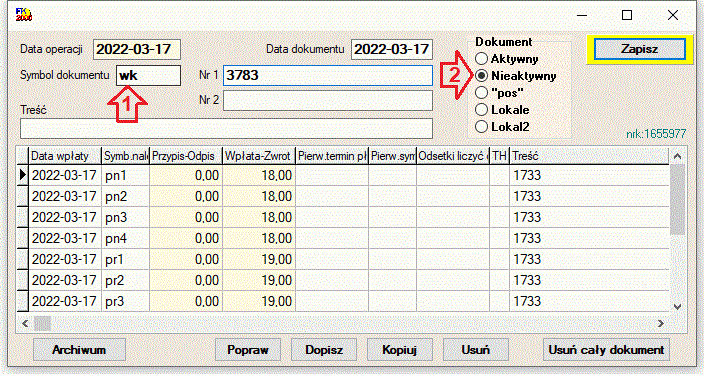
Task: Click the Przypis-Odpis column header
Action: point(186,156)
